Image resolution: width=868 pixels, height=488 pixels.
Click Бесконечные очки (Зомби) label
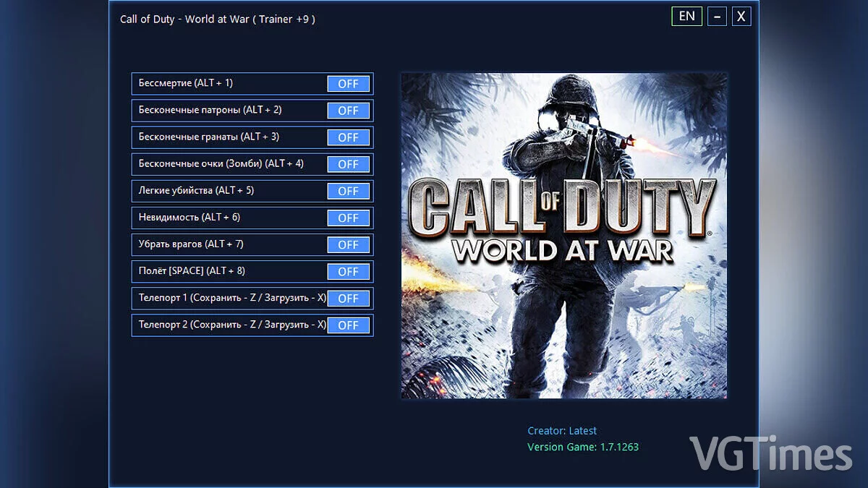click(x=221, y=163)
